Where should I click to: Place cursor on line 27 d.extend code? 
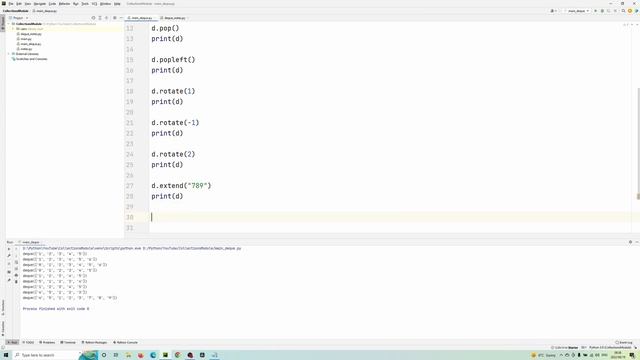point(181,186)
